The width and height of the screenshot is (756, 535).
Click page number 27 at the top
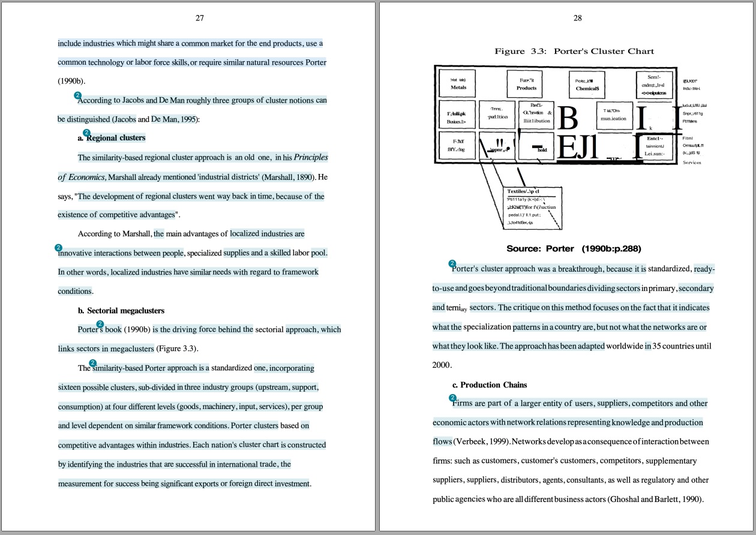(x=200, y=18)
